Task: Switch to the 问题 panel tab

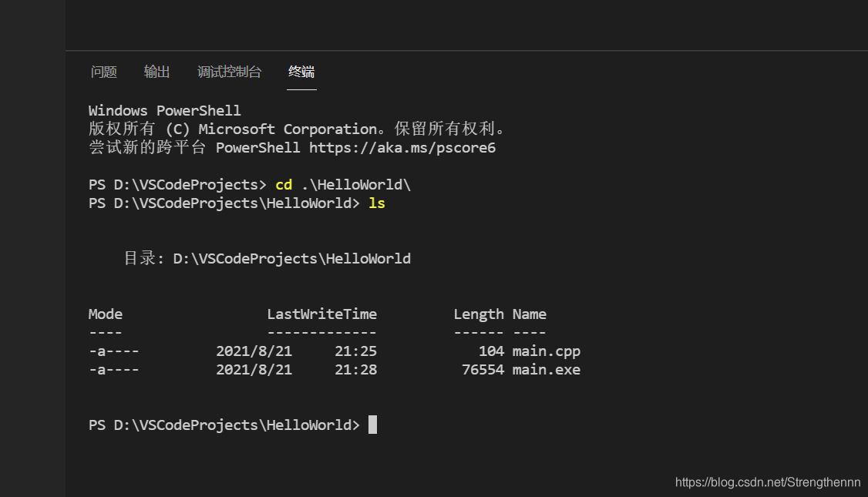Action: pyautogui.click(x=103, y=72)
